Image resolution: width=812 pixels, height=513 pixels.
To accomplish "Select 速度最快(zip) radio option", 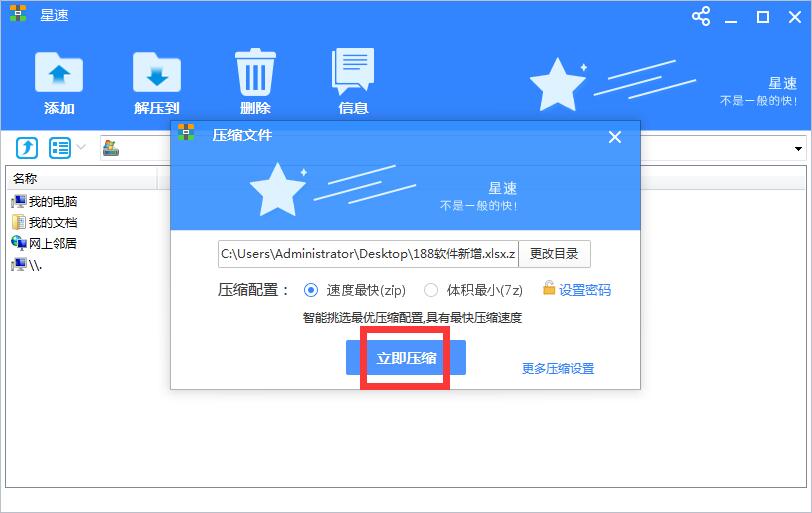I will pyautogui.click(x=310, y=290).
